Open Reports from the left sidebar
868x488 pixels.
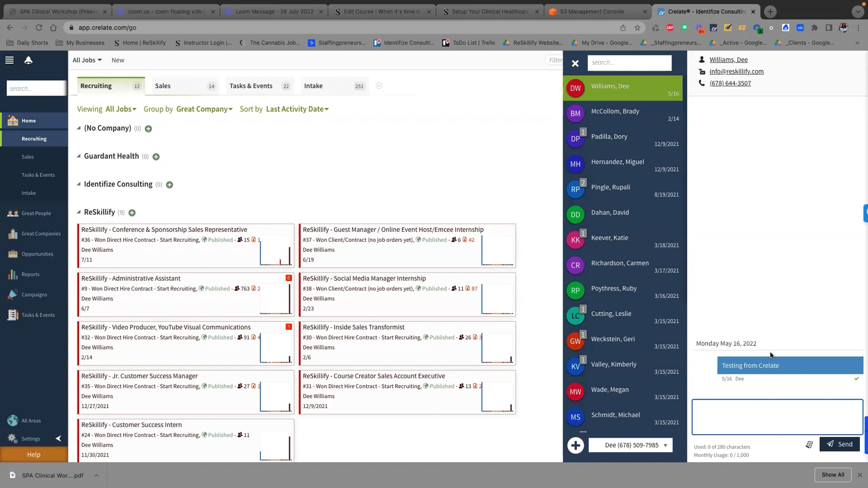click(x=30, y=274)
